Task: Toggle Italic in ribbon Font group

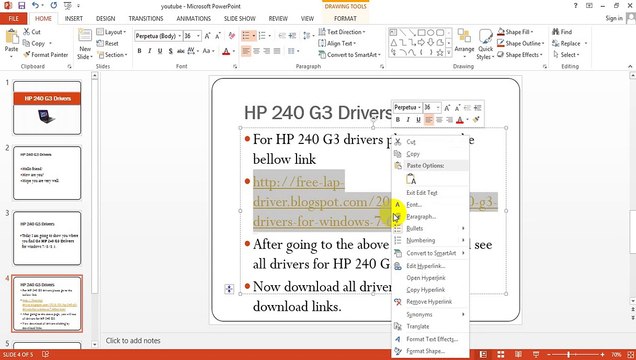Action: click(x=150, y=51)
